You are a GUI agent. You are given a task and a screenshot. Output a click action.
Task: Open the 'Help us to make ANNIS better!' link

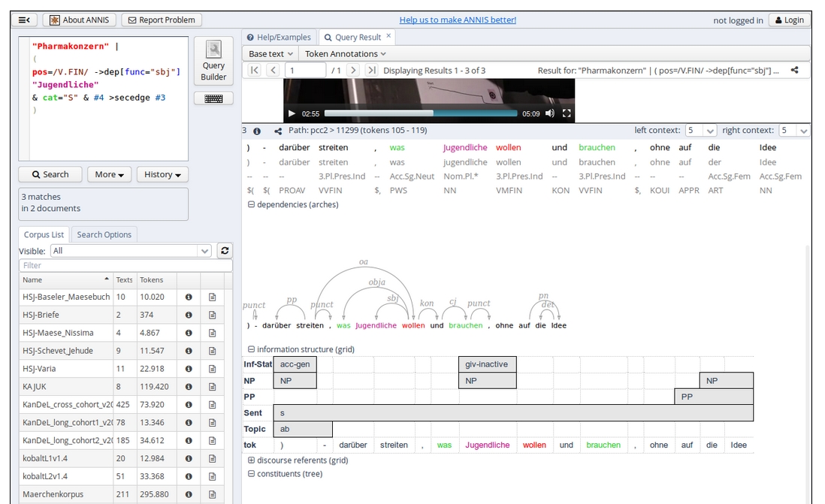click(x=458, y=20)
